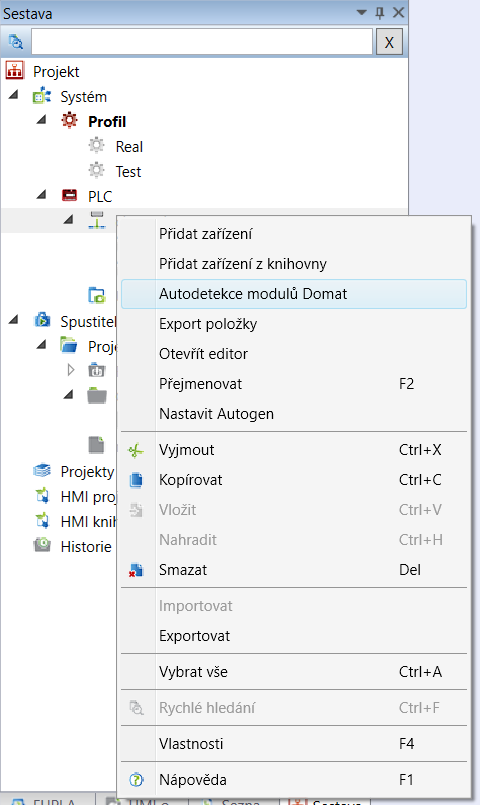
Task: Click the Projekt root icon
Action: [x=14, y=71]
